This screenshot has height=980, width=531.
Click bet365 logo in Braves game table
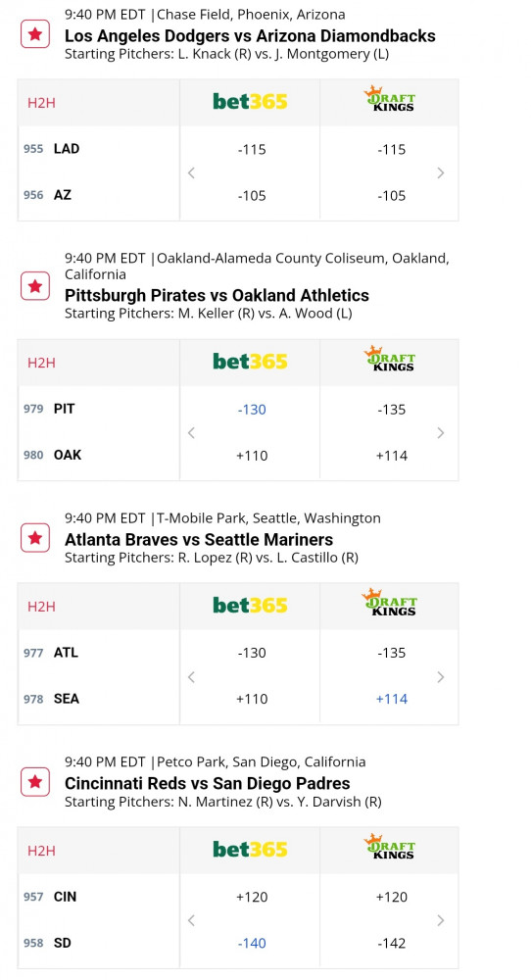click(x=250, y=605)
